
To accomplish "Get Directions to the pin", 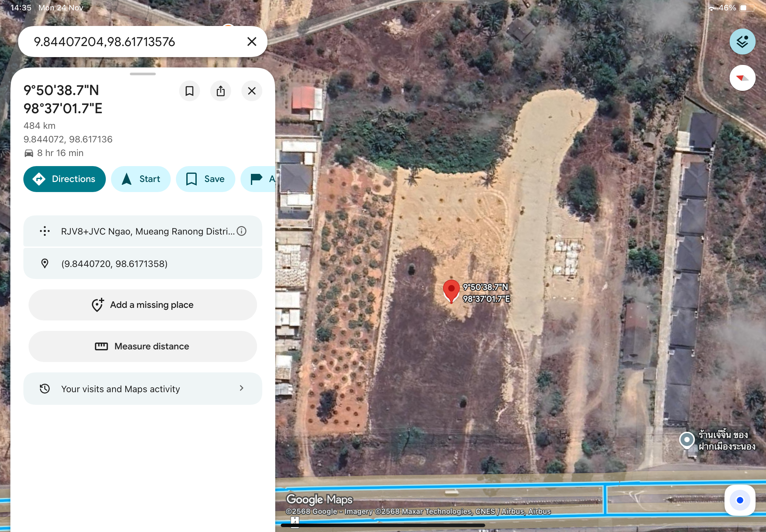I will [65, 179].
